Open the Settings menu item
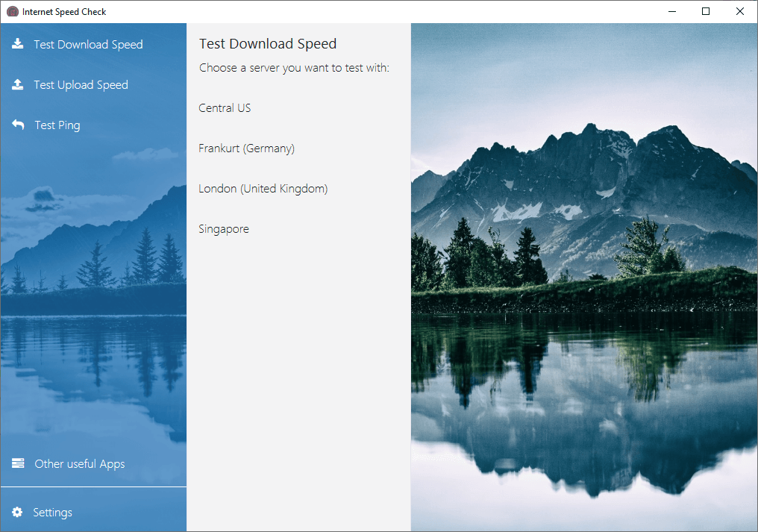 93,512
